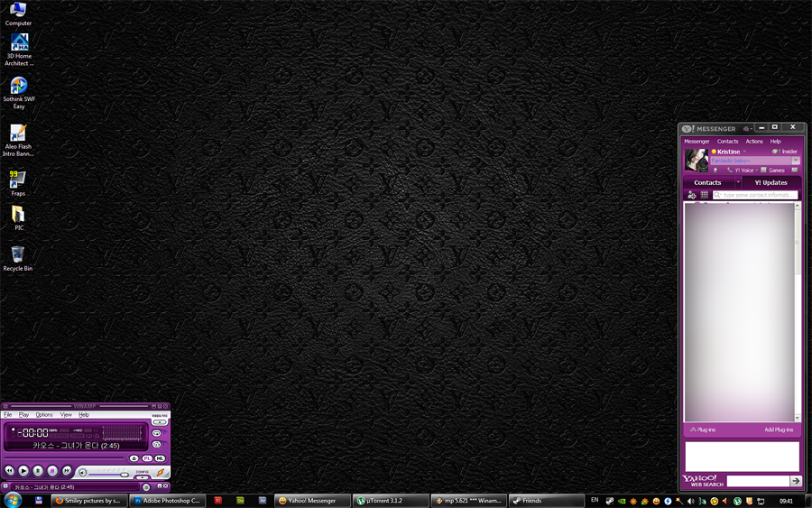Click Add Plug-ins link
The height and width of the screenshot is (508, 812).
779,429
